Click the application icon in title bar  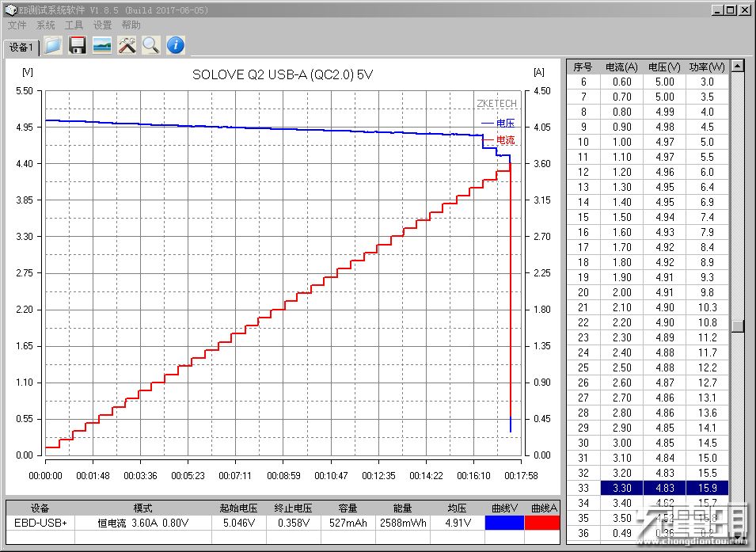click(x=10, y=10)
